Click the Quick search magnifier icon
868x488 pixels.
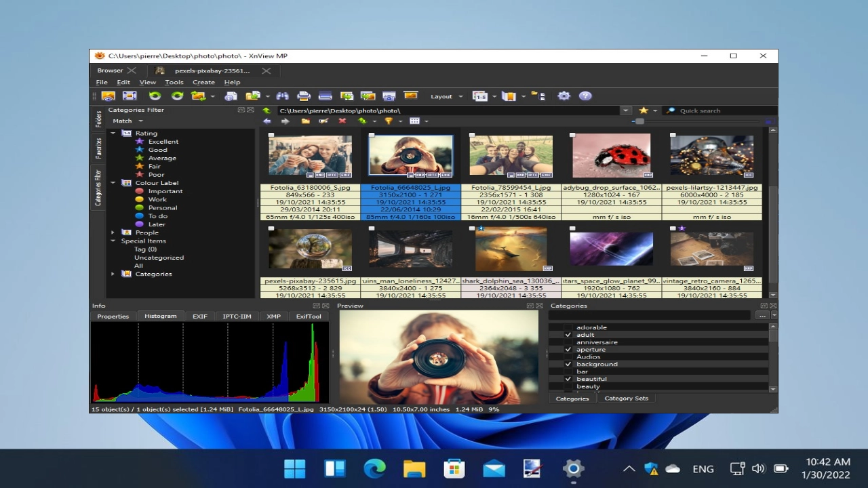(671, 110)
